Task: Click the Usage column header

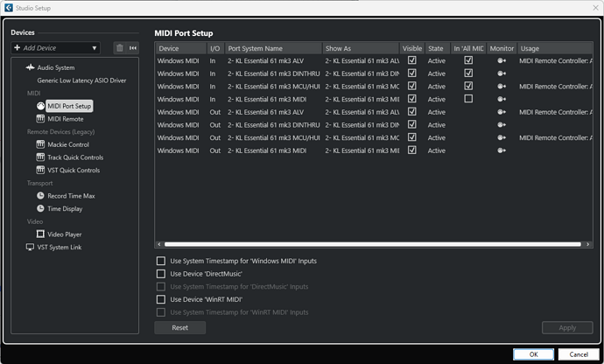Action: pos(555,48)
